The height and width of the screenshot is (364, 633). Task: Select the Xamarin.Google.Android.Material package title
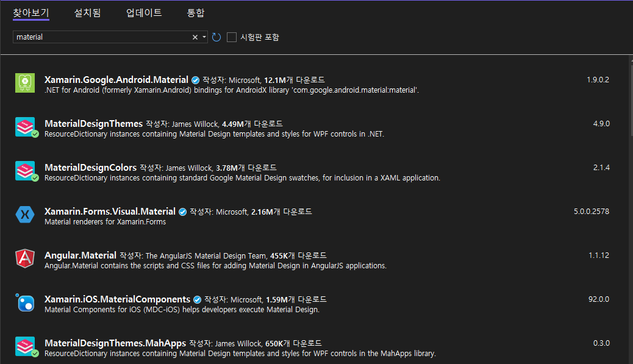point(116,79)
